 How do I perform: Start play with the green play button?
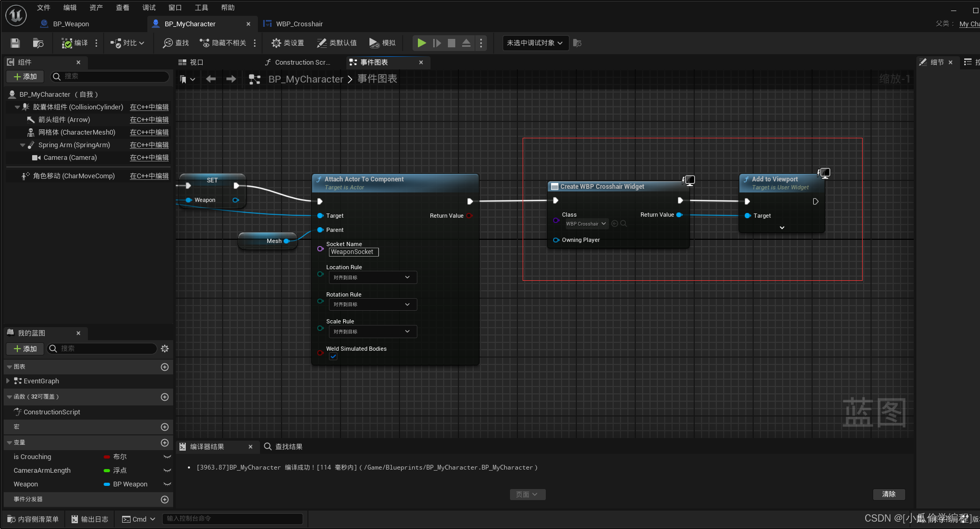point(422,43)
